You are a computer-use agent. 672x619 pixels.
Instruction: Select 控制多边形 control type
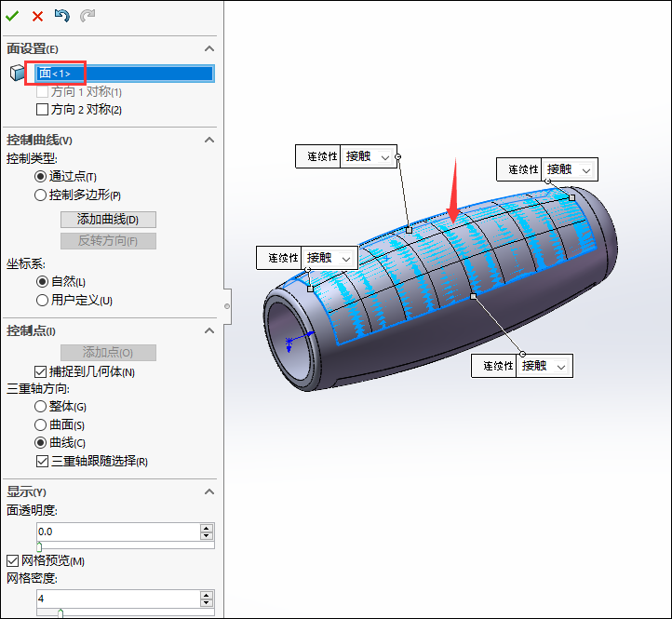click(x=40, y=195)
